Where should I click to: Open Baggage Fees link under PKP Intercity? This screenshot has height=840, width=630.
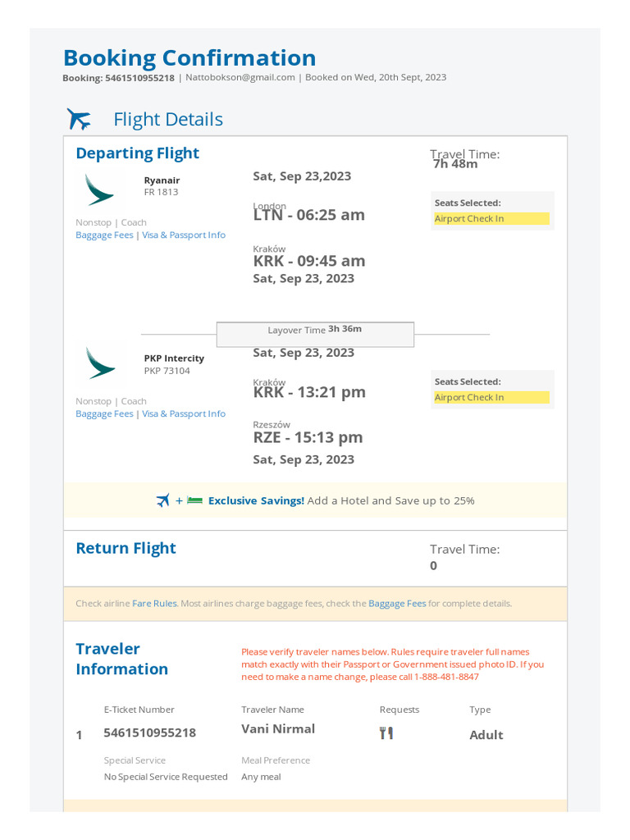click(104, 414)
